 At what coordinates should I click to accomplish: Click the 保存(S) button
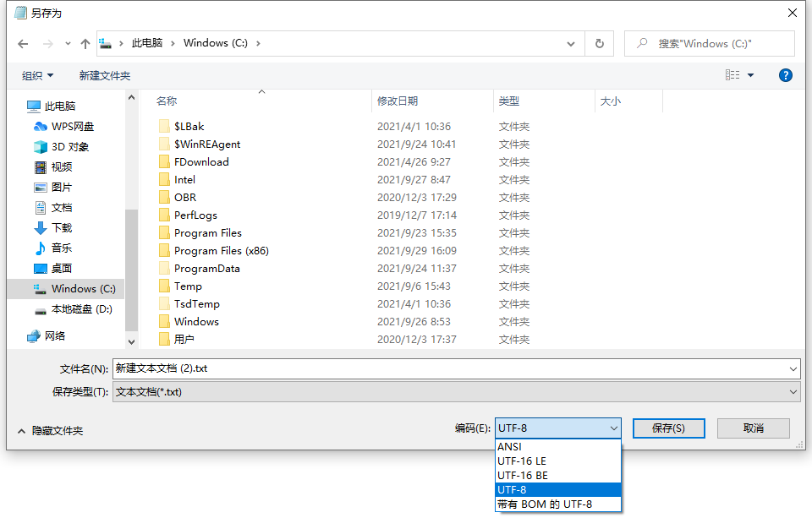(x=668, y=428)
